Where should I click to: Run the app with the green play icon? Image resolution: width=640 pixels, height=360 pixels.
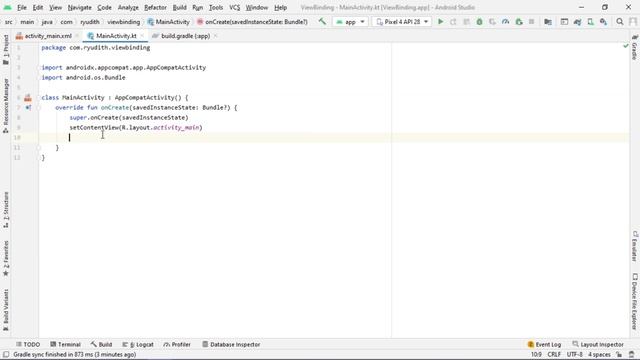pyautogui.click(x=440, y=22)
